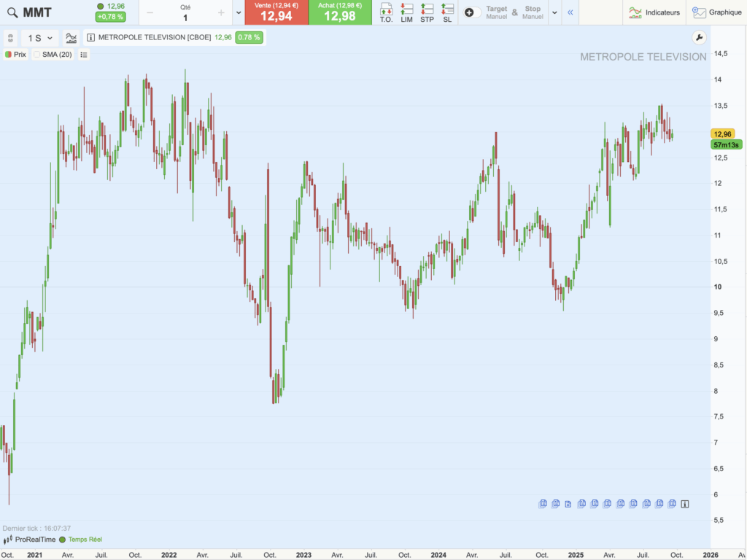Image resolution: width=747 pixels, height=560 pixels.
Task: Open chart settings with the wrench icon
Action: (x=698, y=38)
